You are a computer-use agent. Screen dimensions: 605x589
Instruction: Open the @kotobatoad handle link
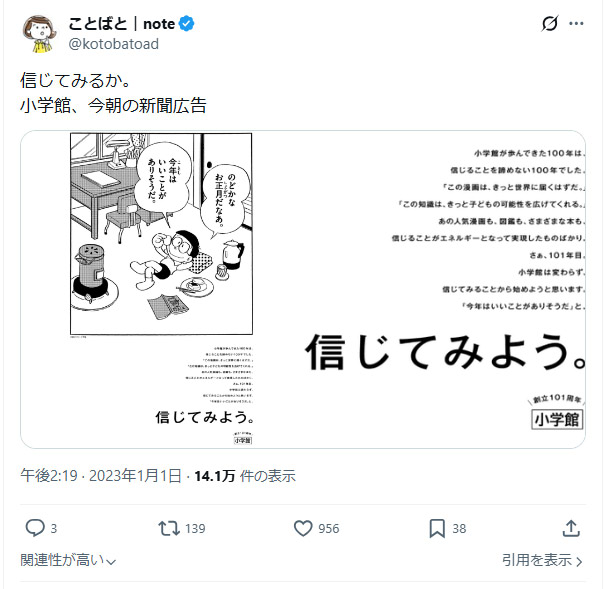tap(113, 44)
